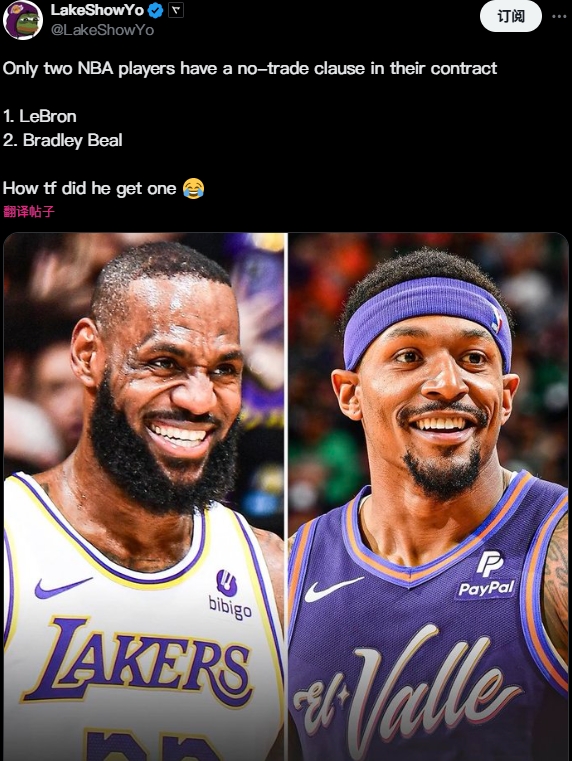
Task: Open the three-dot more options menu
Action: click(x=559, y=17)
